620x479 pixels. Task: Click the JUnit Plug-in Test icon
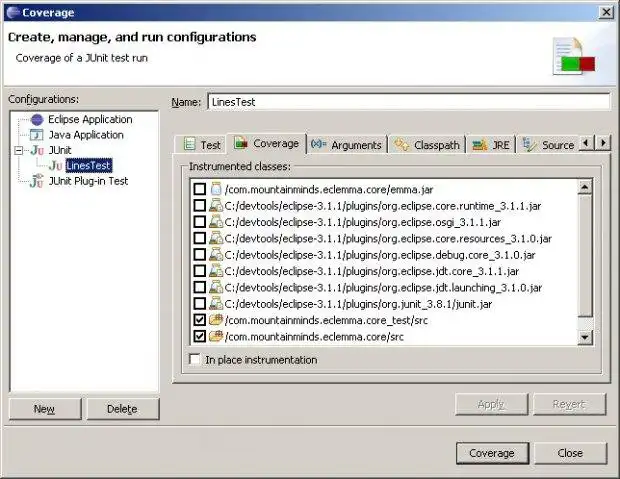click(x=37, y=181)
